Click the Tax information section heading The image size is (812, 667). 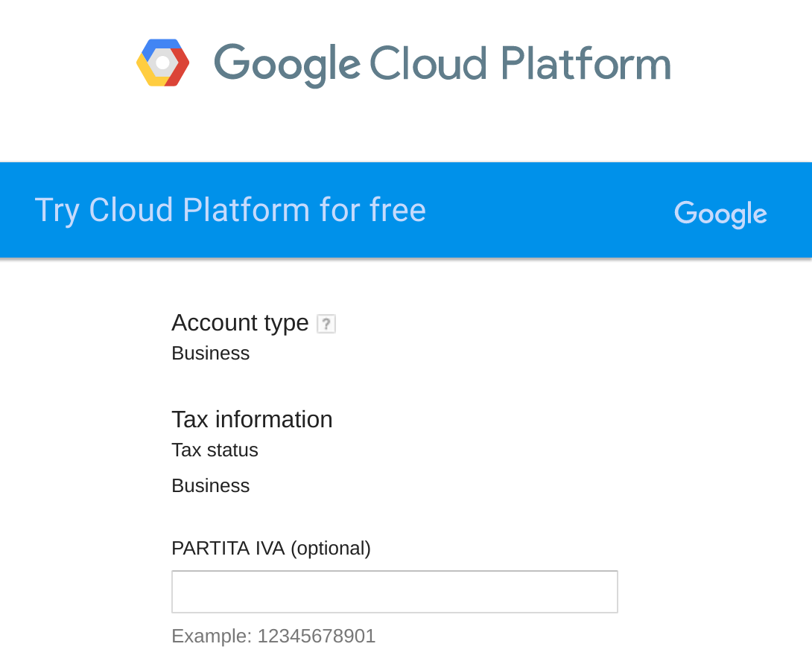(x=252, y=419)
